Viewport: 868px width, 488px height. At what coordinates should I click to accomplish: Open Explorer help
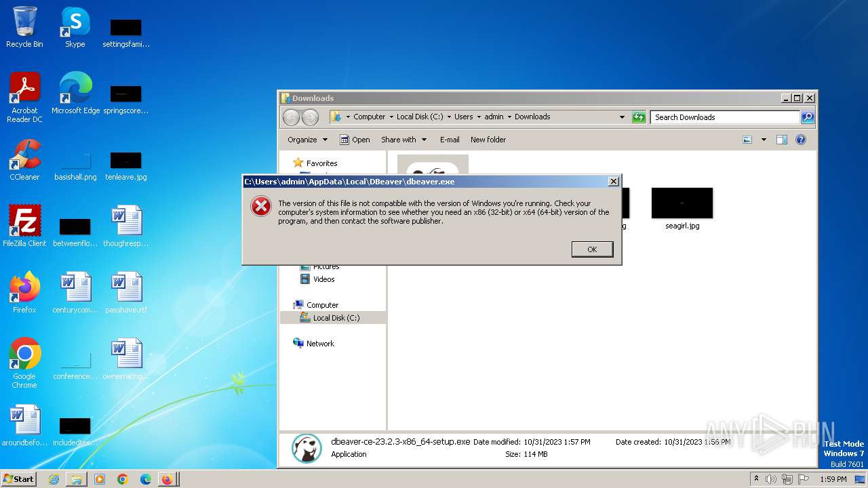(x=801, y=140)
